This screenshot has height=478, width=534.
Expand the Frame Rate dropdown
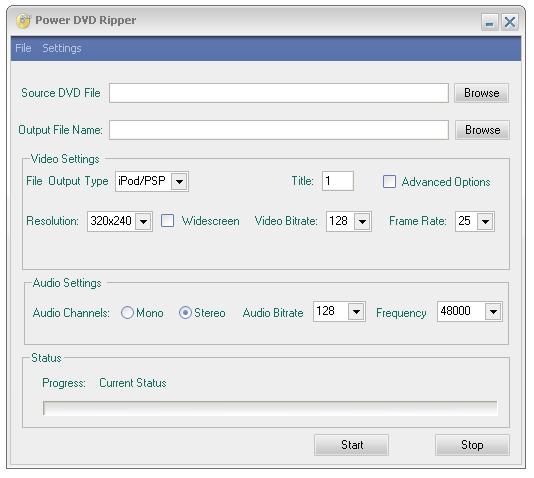(485, 222)
